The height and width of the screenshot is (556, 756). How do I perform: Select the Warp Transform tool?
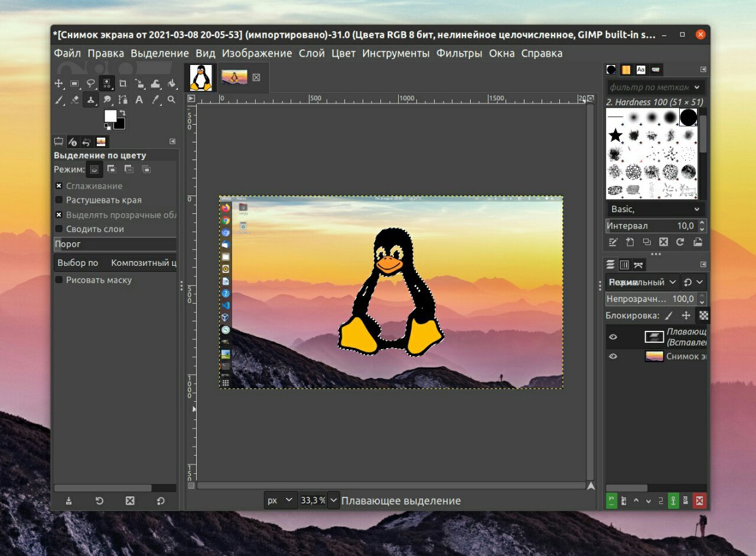point(155,83)
